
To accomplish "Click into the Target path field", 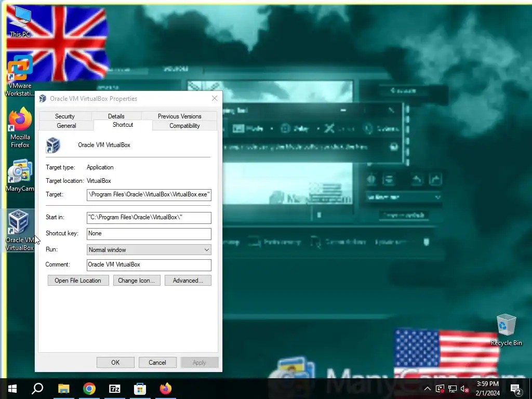I will pyautogui.click(x=149, y=195).
